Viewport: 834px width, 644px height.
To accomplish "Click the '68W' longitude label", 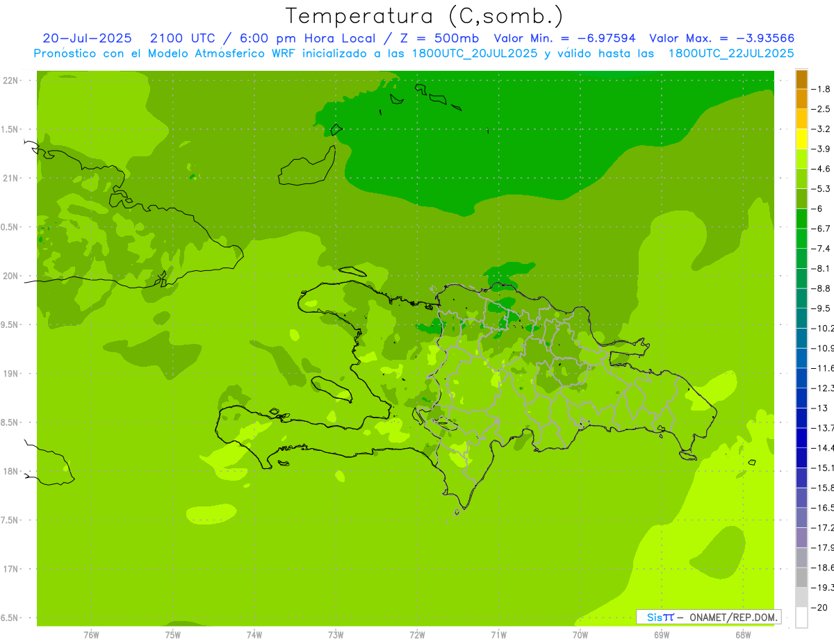I will (743, 634).
